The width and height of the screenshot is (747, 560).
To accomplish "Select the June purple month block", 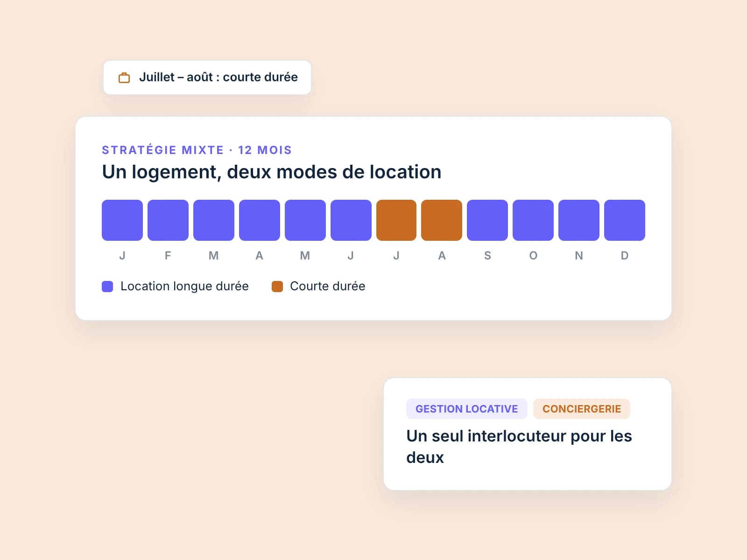I will pos(351,220).
